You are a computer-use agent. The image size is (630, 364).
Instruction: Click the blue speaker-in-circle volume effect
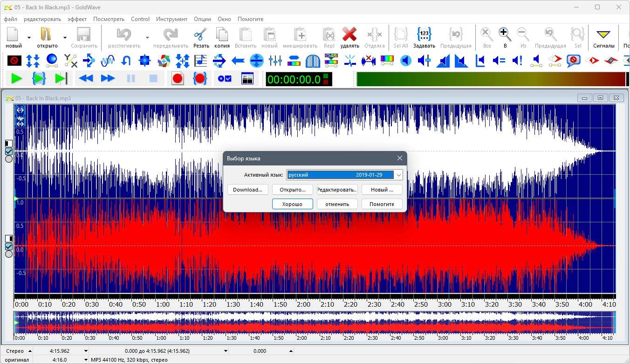[406, 61]
